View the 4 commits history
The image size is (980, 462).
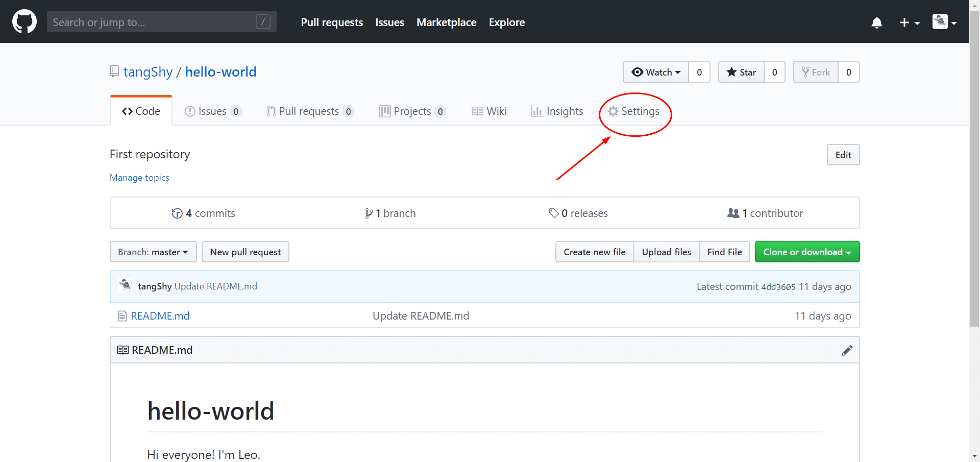[x=203, y=213]
